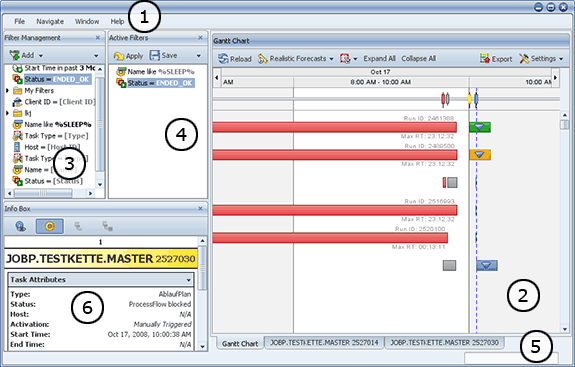Select 'Status = ENDED_OK' in Filter Management
The image size is (575, 367).
pyautogui.click(x=52, y=79)
